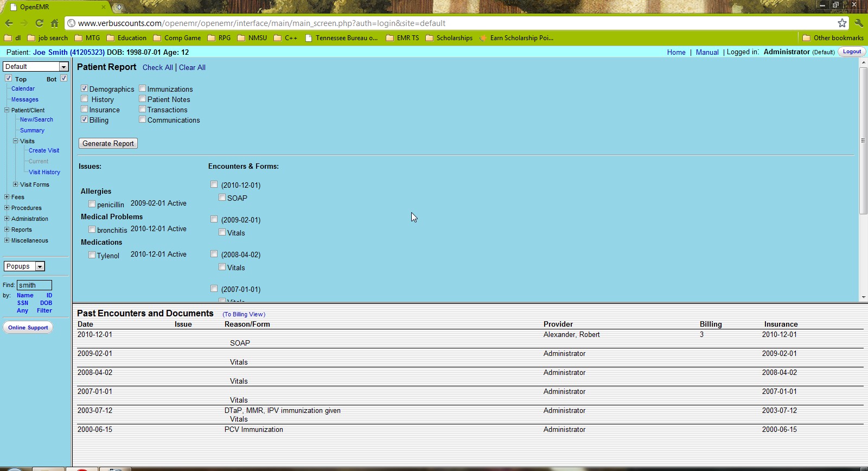Tick the penicillin allergy checkbox
This screenshot has height=471, width=868.
pyautogui.click(x=92, y=204)
